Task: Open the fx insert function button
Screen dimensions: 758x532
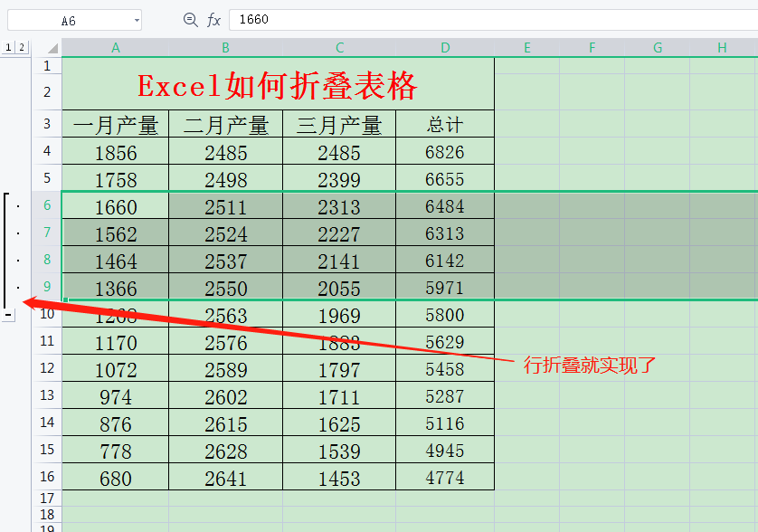Action: (213, 20)
